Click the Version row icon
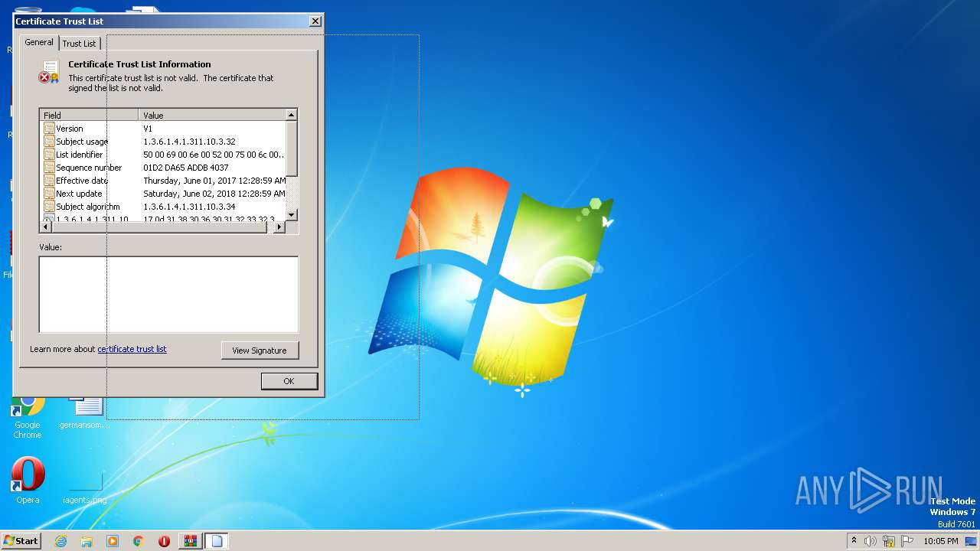980x551 pixels. (x=49, y=129)
